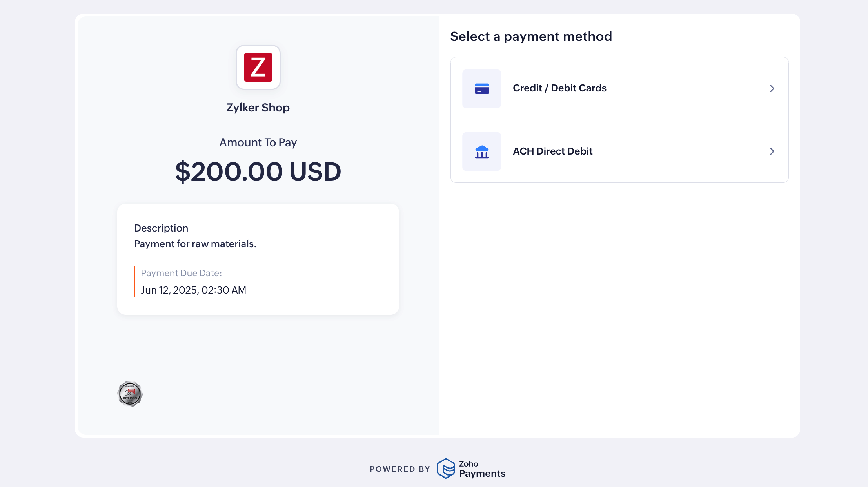Click the Jun 12, 2025 due date
The image size is (868, 487).
[x=193, y=290]
